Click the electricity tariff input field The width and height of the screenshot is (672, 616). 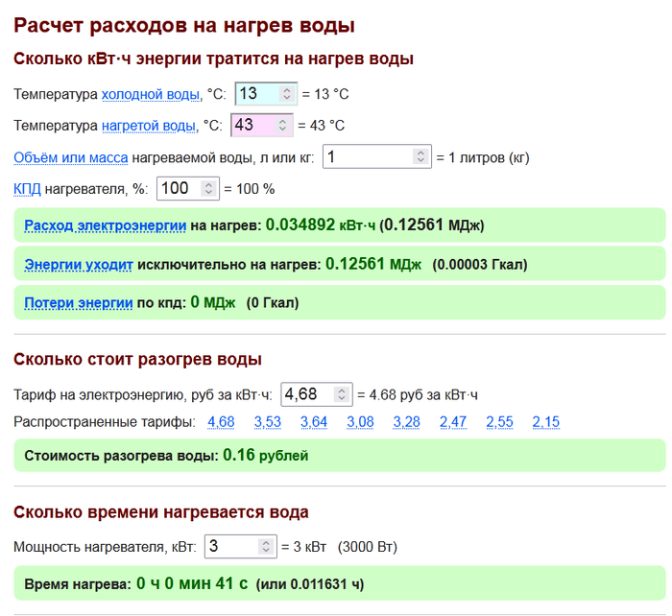tap(305, 394)
